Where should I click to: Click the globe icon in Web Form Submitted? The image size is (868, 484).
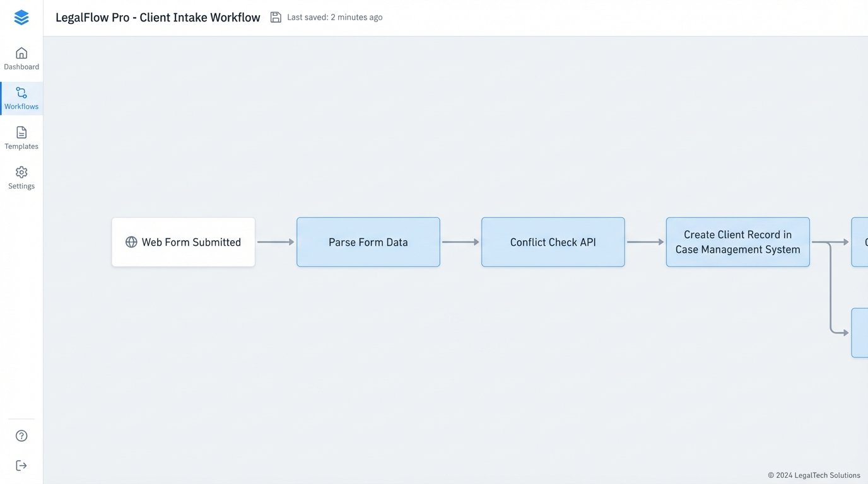(131, 242)
